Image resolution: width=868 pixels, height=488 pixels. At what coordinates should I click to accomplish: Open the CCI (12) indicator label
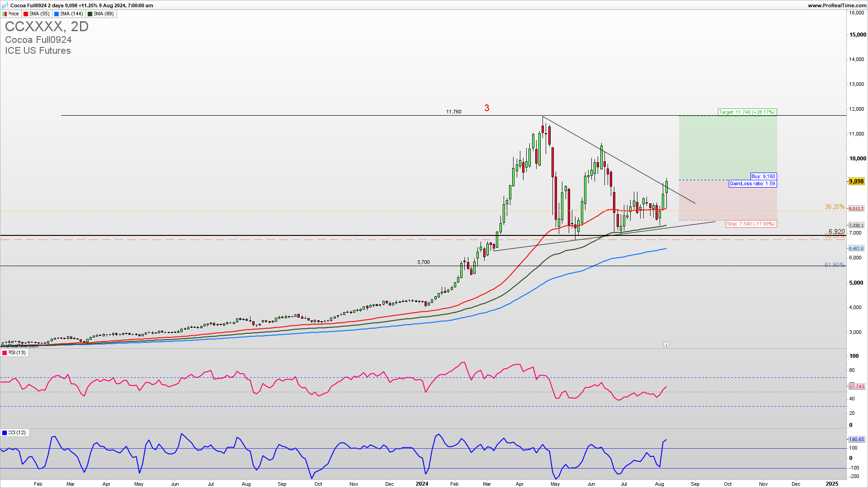(15, 432)
